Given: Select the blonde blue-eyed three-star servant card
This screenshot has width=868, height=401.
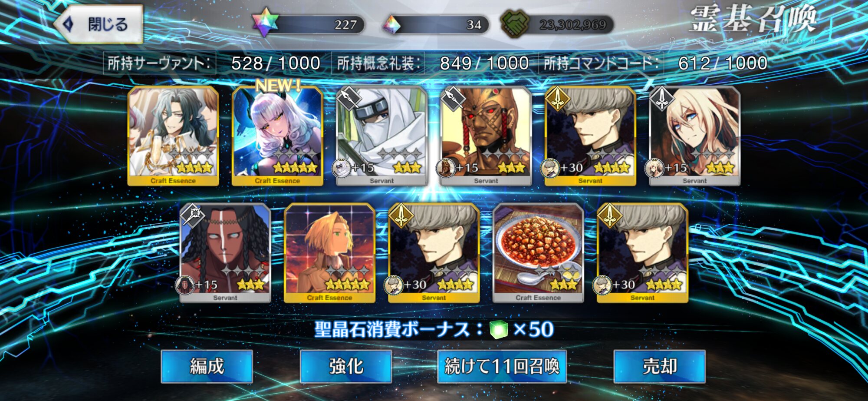Looking at the screenshot, I should point(694,136).
